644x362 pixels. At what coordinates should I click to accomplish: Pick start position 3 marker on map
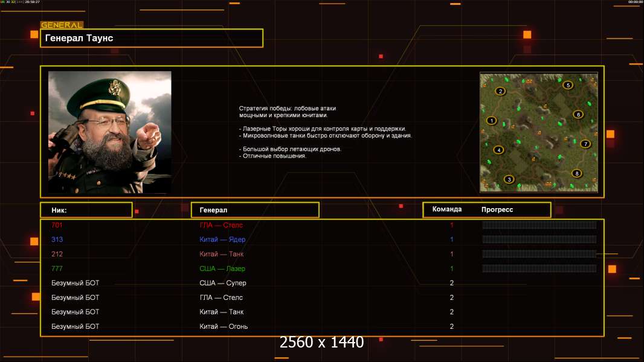point(509,179)
